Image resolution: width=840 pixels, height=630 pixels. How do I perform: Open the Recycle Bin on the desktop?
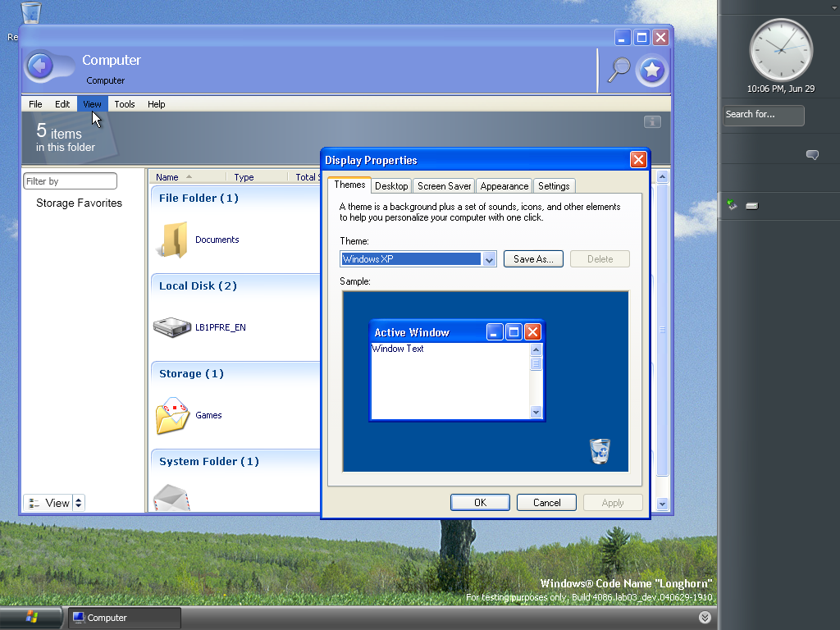point(30,12)
